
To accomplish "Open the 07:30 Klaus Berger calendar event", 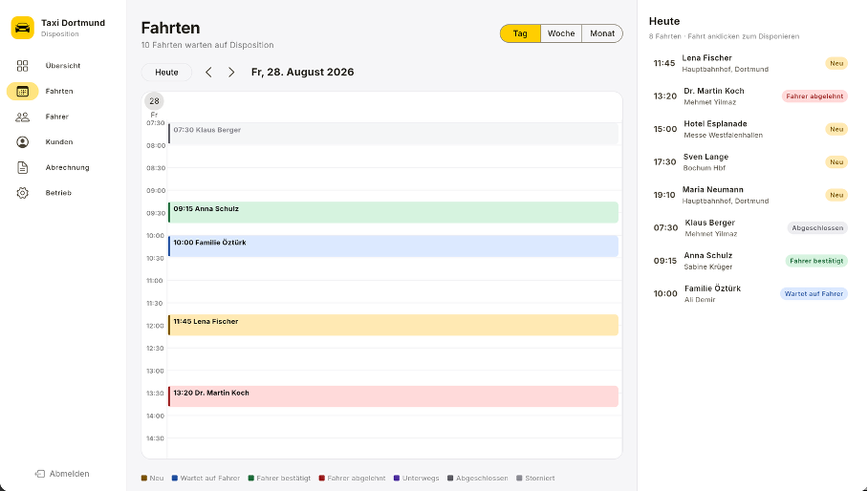I will 393,134.
